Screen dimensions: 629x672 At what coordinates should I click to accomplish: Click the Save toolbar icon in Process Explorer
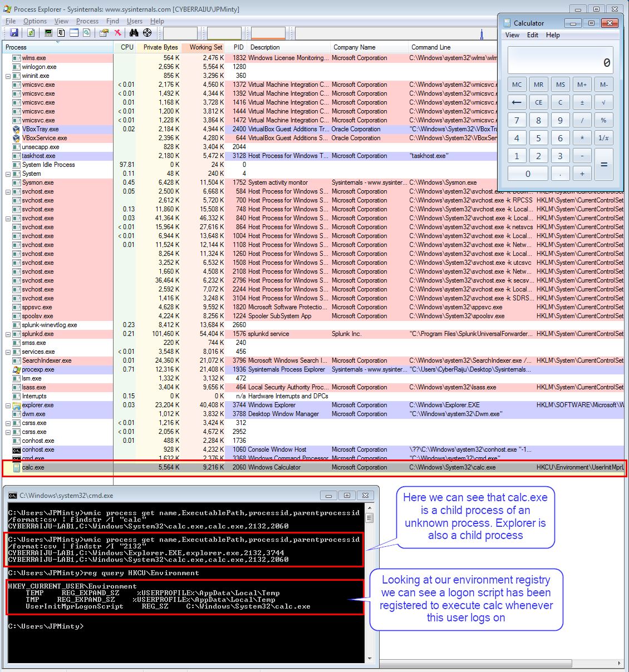pos(14,33)
